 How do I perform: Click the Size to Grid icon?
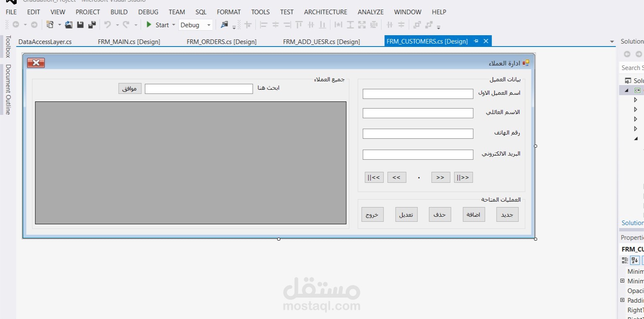(x=374, y=25)
